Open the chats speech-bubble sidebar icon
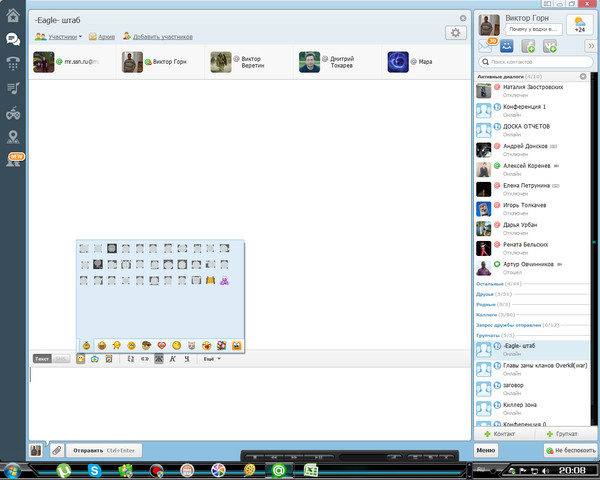The width and height of the screenshot is (600, 480). pyautogui.click(x=13, y=39)
